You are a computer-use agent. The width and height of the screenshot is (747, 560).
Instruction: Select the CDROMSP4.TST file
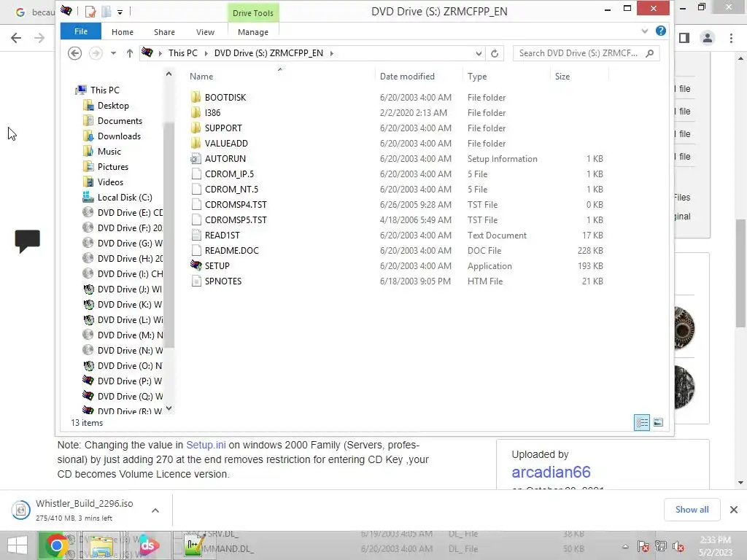(236, 204)
